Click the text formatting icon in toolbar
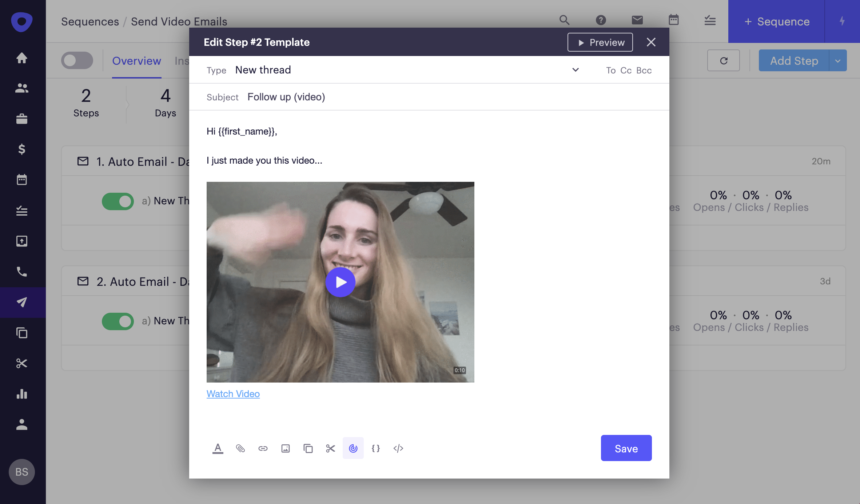Viewport: 860px width, 504px height. pos(217,448)
